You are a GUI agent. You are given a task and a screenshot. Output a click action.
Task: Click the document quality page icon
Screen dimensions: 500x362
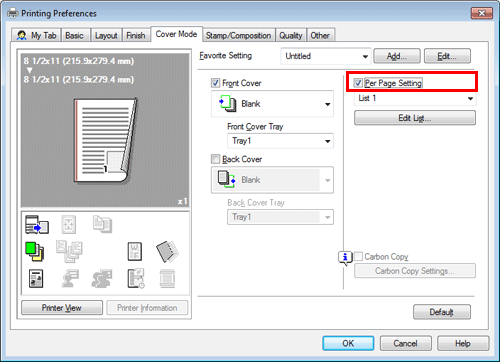36,279
